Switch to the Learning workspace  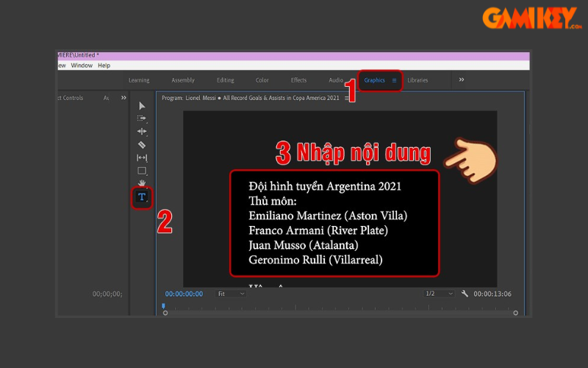click(x=139, y=80)
